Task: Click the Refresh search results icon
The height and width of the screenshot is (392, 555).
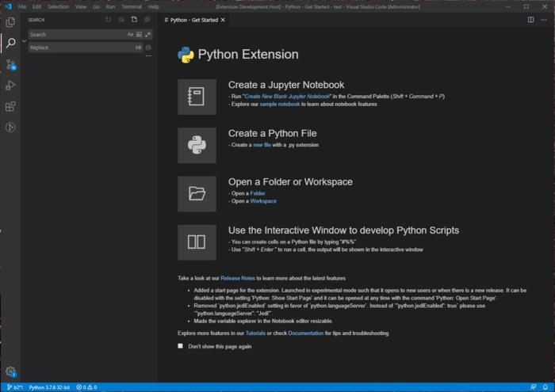Action: pyautogui.click(x=109, y=20)
